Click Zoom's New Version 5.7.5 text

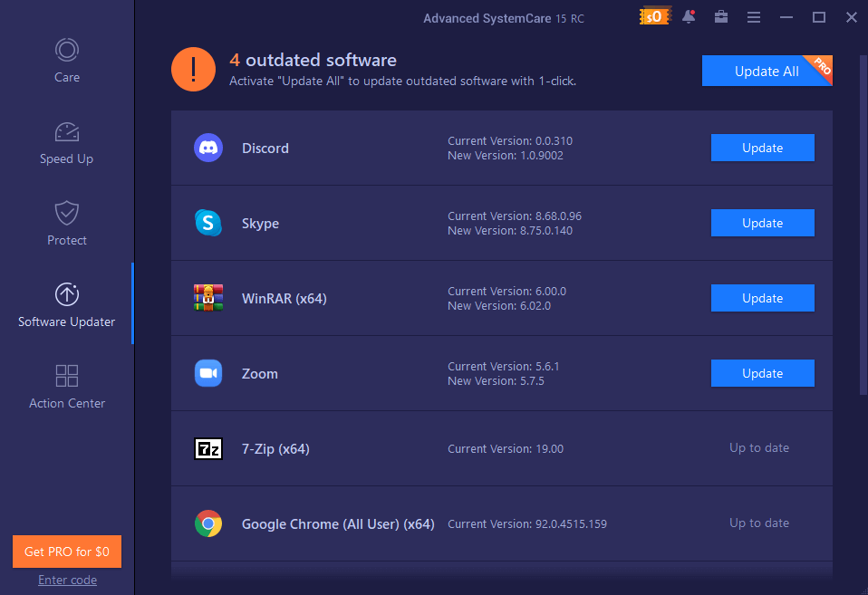(x=496, y=381)
